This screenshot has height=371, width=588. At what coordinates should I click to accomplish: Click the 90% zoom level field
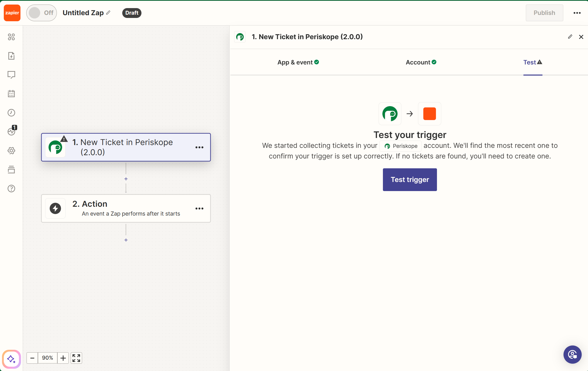tap(47, 358)
